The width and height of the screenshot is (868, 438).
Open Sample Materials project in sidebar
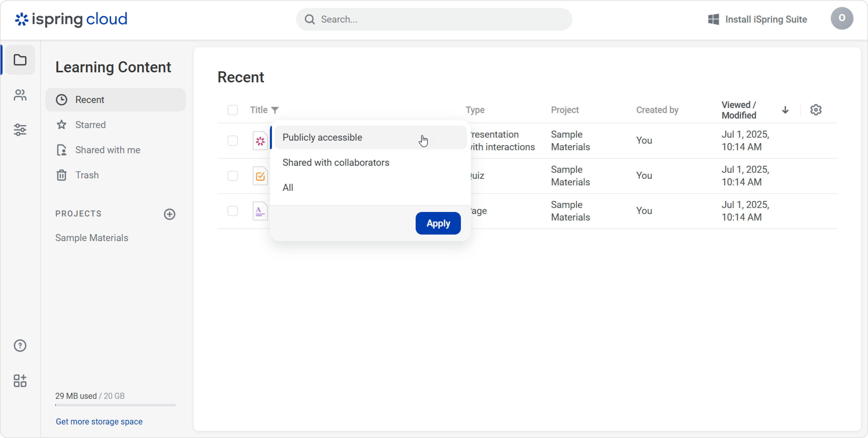click(92, 238)
